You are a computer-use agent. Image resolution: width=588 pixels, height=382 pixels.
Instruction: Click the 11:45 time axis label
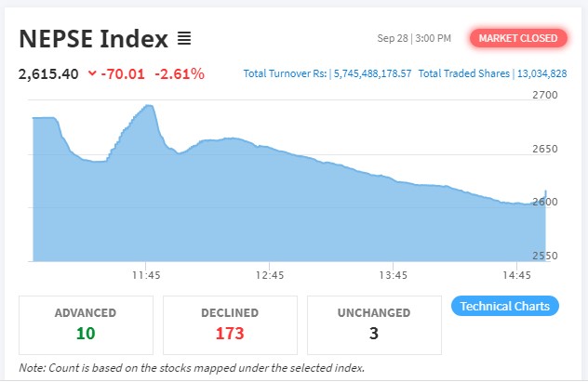[x=146, y=275]
